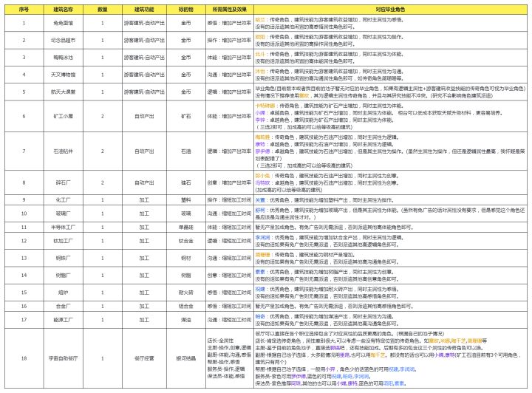This screenshot has width=532, height=393.
Task: Click the 兔兔面馆 building name cell
Action: (63, 23)
